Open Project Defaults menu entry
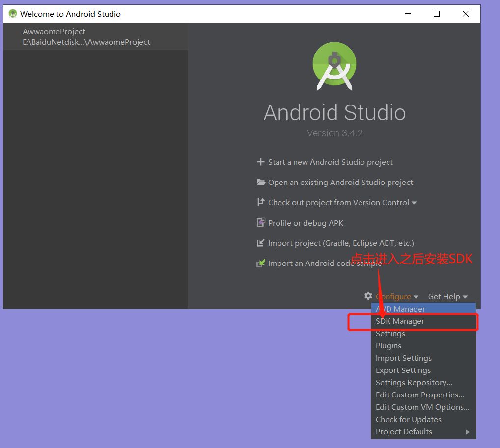The image size is (500, 448). point(423,431)
